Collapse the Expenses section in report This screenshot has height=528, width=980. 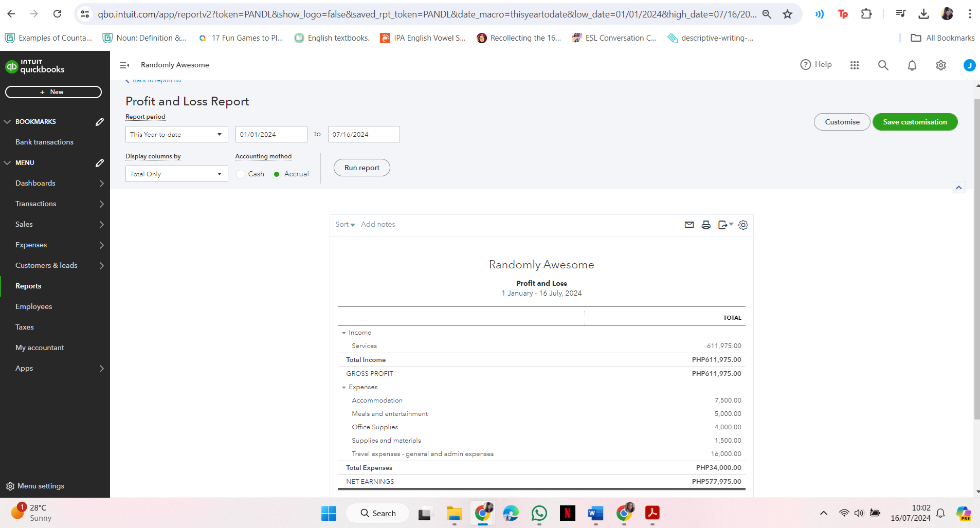click(x=344, y=388)
